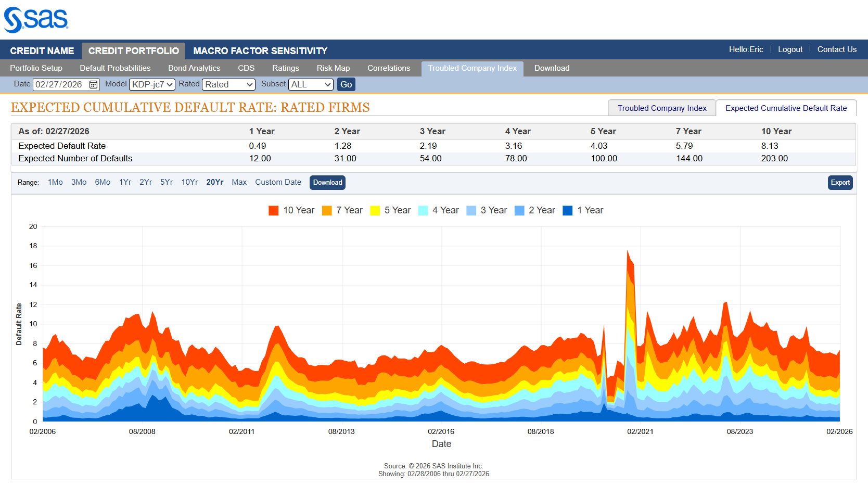
Task: Click the Export button
Action: point(840,183)
